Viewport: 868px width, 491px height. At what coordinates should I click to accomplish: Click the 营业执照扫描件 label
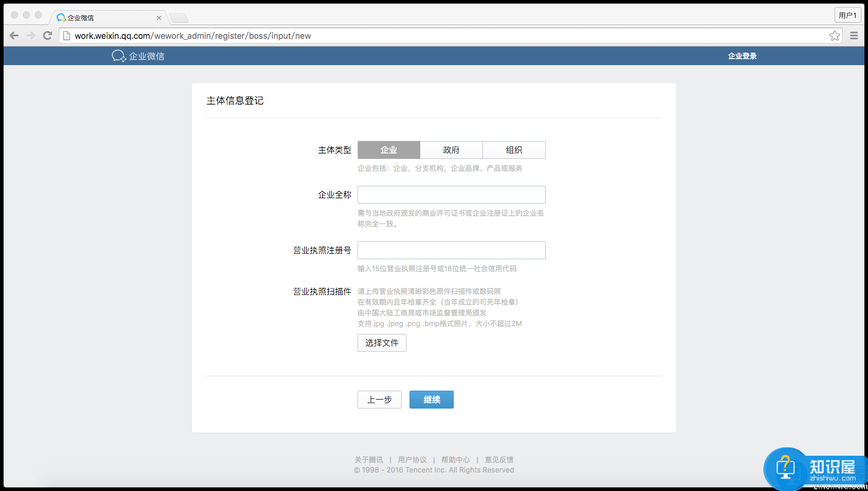click(322, 291)
